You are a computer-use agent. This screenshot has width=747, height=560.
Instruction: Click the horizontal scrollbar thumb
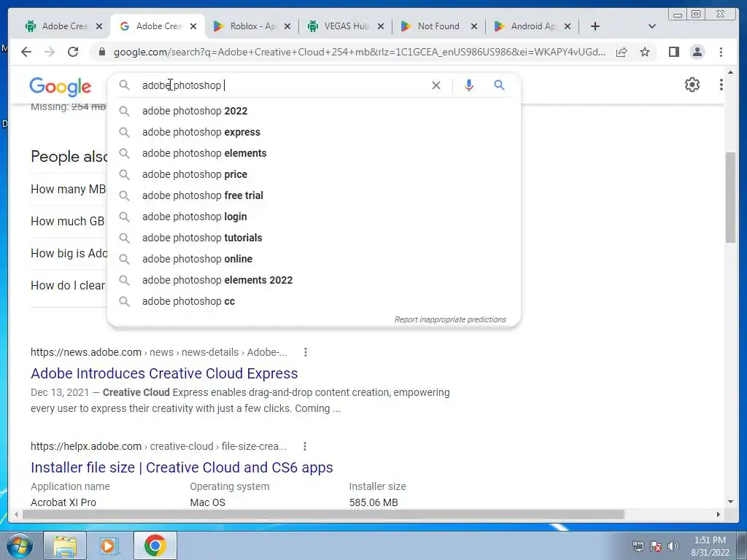point(323,514)
